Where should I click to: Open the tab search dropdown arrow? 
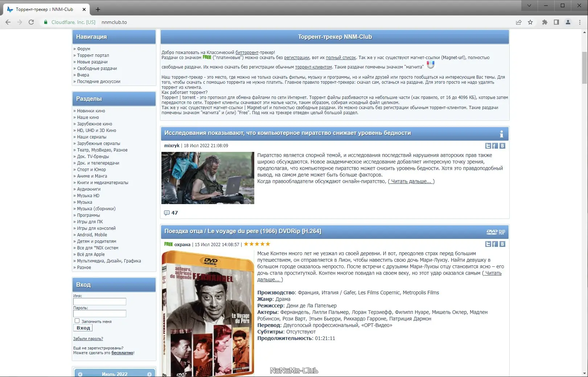529,5
